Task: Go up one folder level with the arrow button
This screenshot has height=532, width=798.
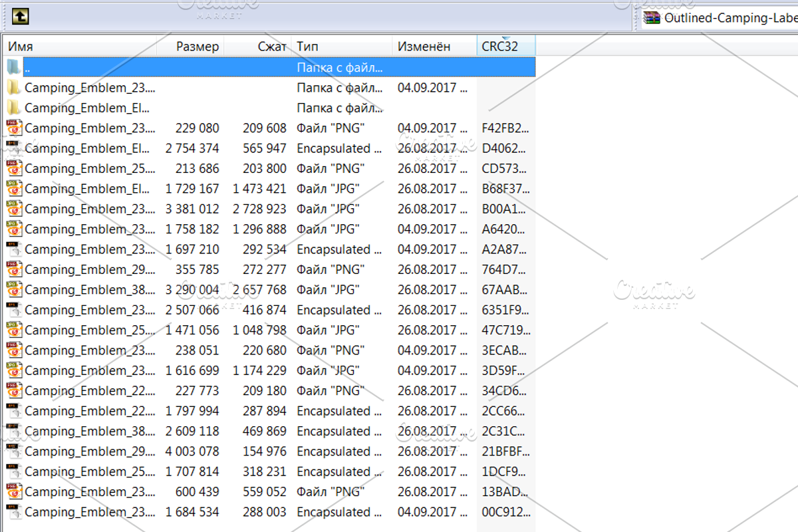Action: pos(21,16)
